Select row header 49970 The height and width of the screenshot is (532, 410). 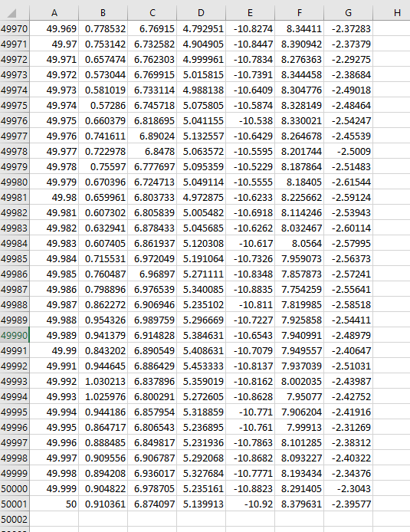point(15,29)
